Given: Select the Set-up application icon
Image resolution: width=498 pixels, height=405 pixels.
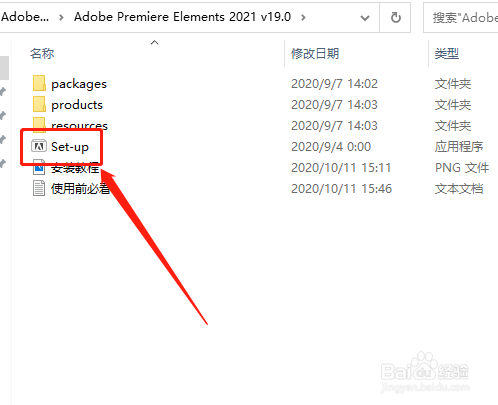Looking at the screenshot, I should pyautogui.click(x=39, y=146).
